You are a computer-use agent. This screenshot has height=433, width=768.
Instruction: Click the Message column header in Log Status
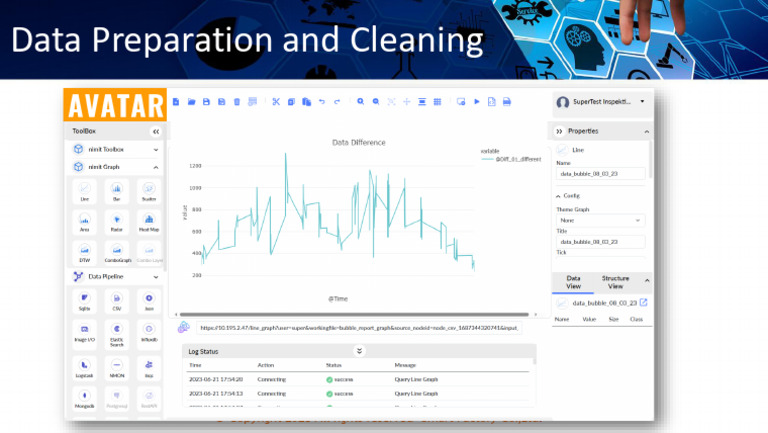coord(405,365)
